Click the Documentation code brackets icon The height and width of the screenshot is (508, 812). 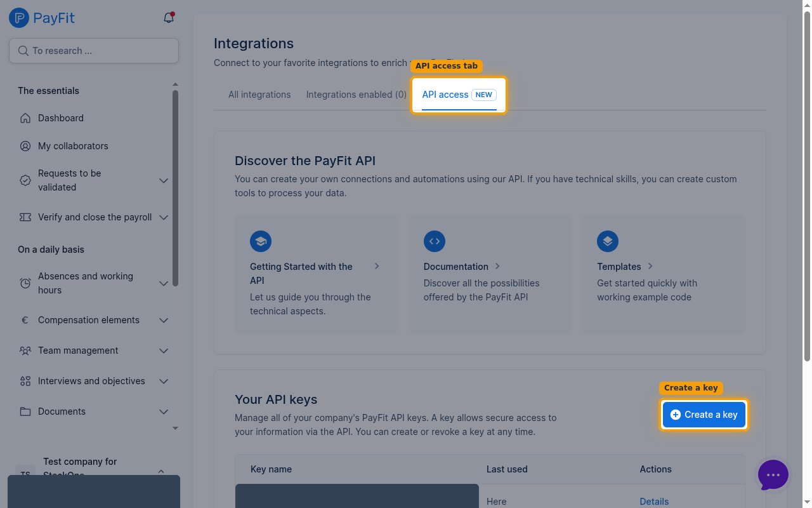pyautogui.click(x=435, y=241)
